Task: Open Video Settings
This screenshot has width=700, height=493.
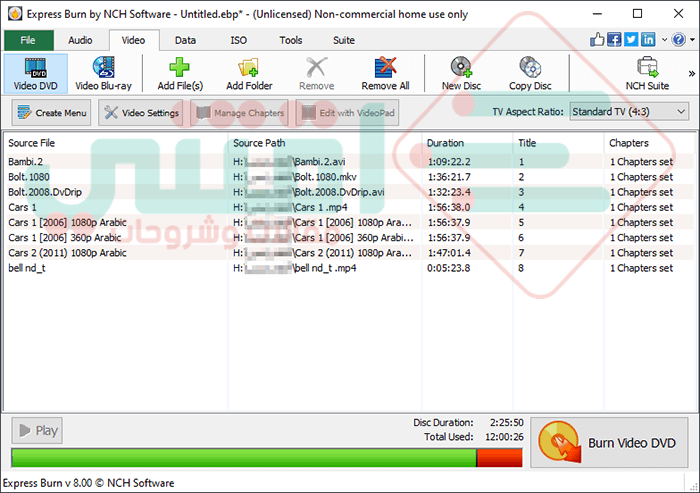Action: (141, 113)
